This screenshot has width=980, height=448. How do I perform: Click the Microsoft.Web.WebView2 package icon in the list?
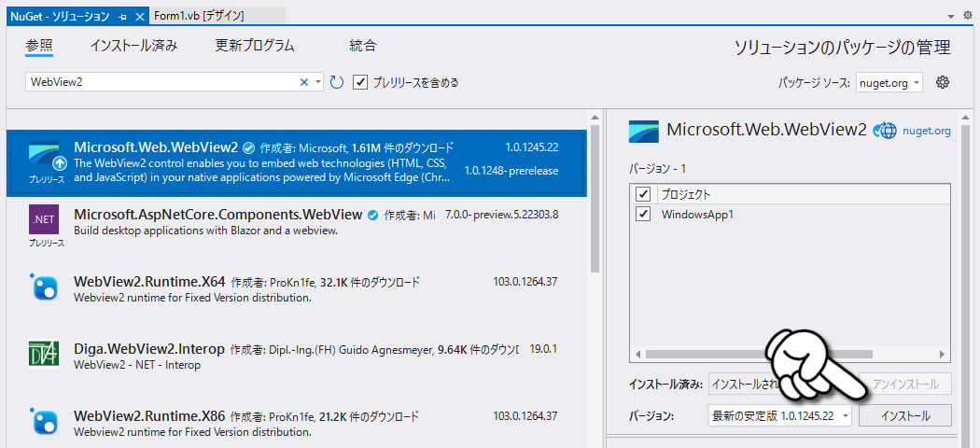coord(46,156)
